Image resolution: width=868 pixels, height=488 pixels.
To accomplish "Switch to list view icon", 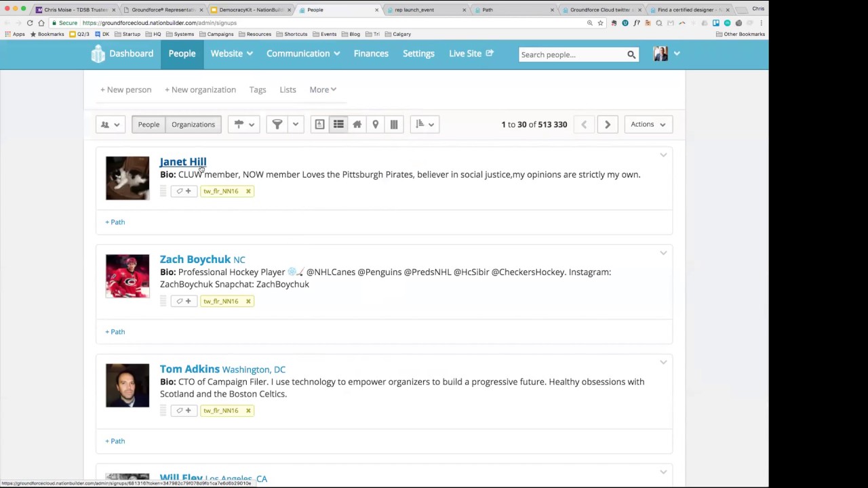I will pos(338,124).
